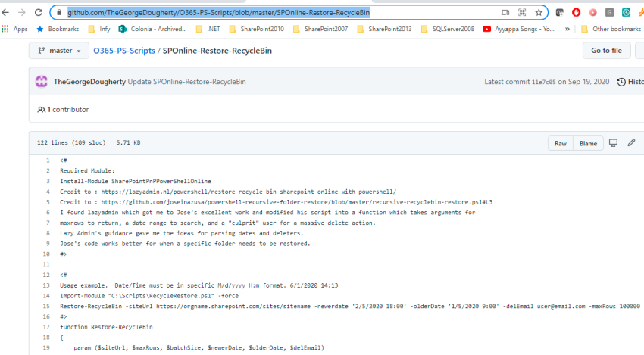
Task: Expand hidden bookmarks chevron
Action: [x=567, y=29]
